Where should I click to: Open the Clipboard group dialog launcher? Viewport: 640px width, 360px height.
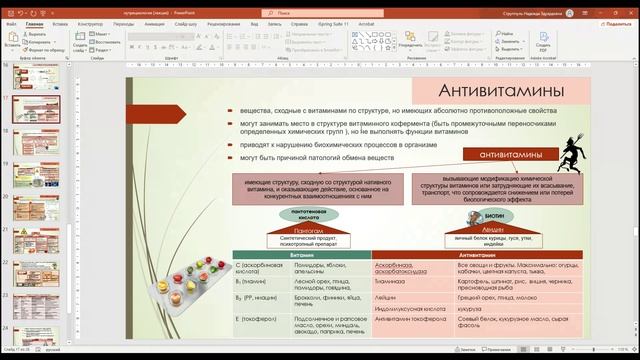pyautogui.click(x=67, y=58)
